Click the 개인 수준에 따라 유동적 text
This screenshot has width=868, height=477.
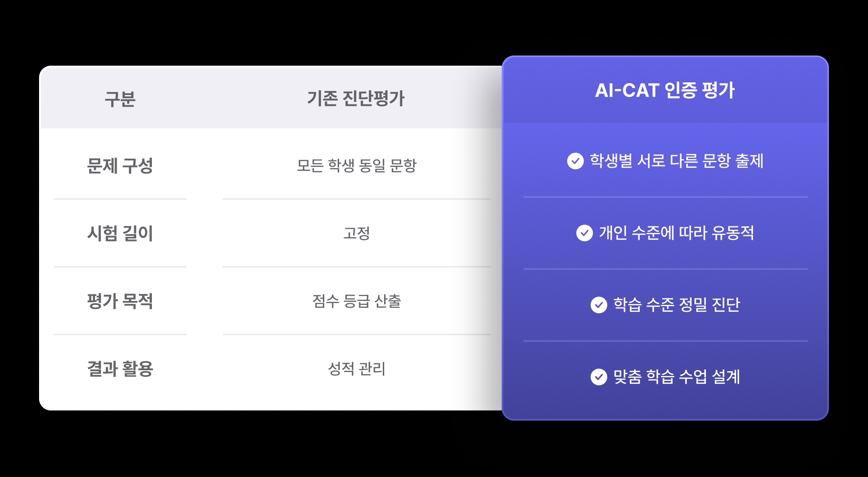(x=676, y=233)
